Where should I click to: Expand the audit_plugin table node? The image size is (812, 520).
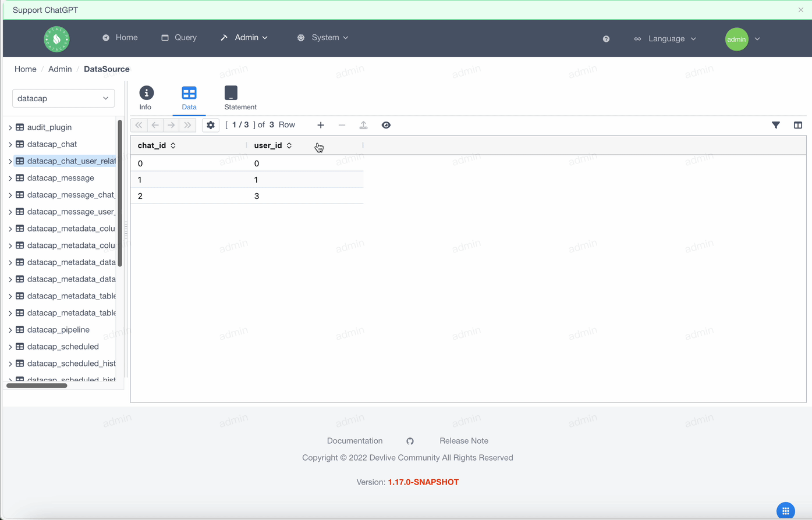point(10,127)
